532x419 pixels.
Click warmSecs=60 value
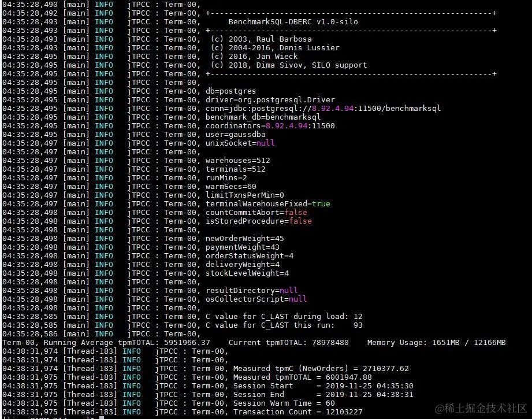[230, 187]
